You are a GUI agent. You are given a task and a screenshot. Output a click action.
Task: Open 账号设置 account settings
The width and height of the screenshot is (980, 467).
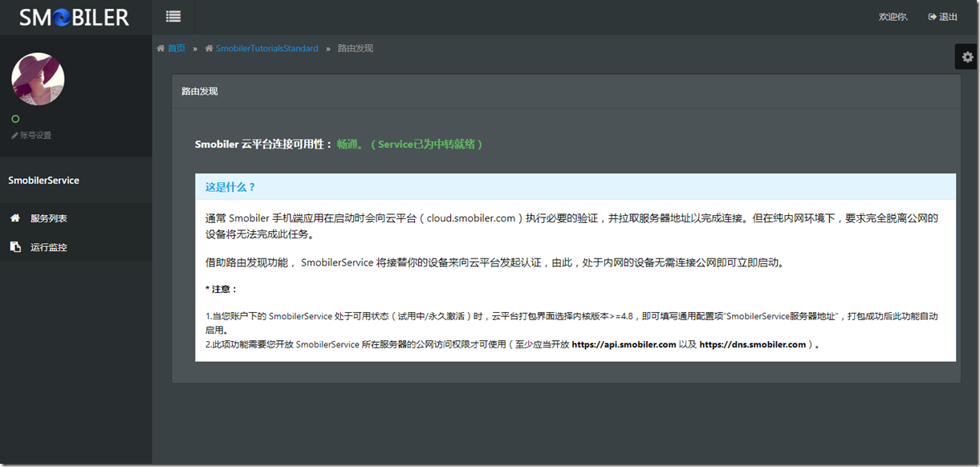tap(35, 136)
